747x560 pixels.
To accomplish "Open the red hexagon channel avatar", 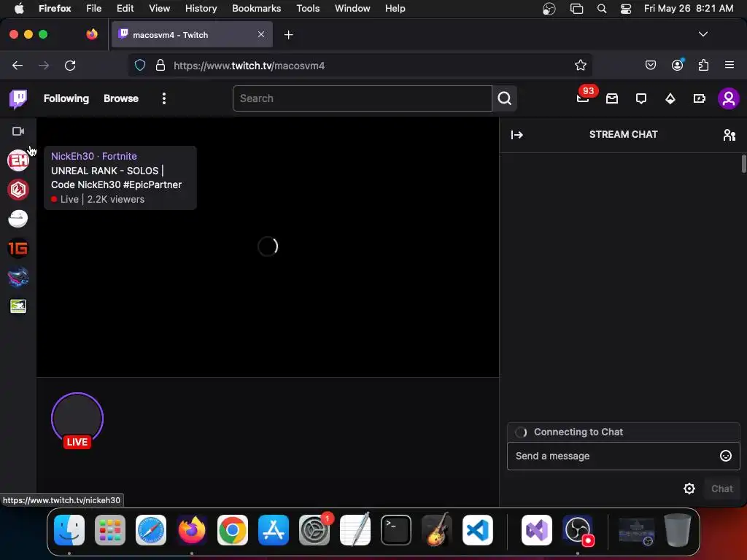I will coord(18,190).
